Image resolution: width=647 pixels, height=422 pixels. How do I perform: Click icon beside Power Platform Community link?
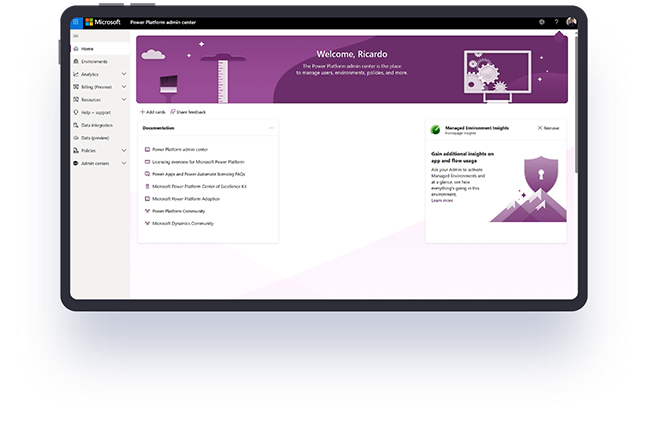[147, 211]
